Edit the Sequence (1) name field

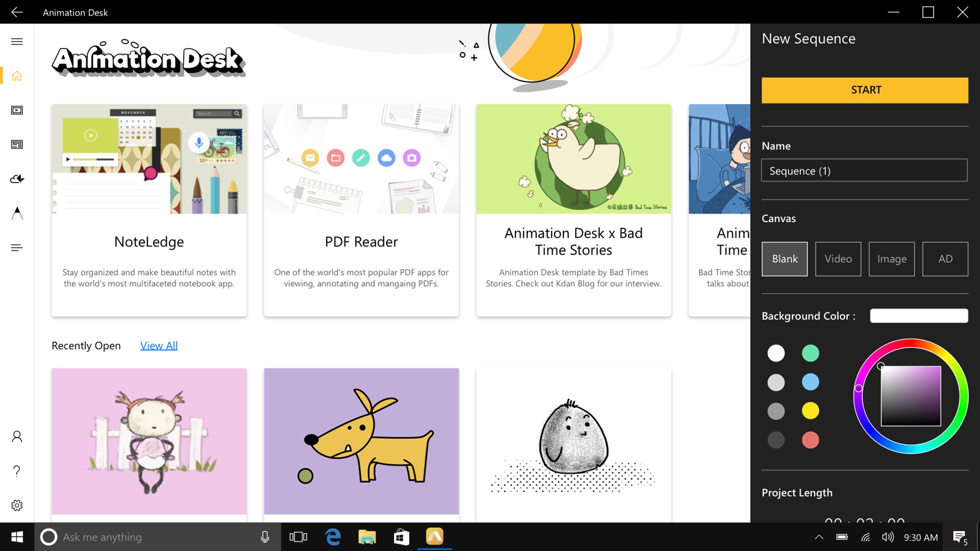tap(864, 170)
